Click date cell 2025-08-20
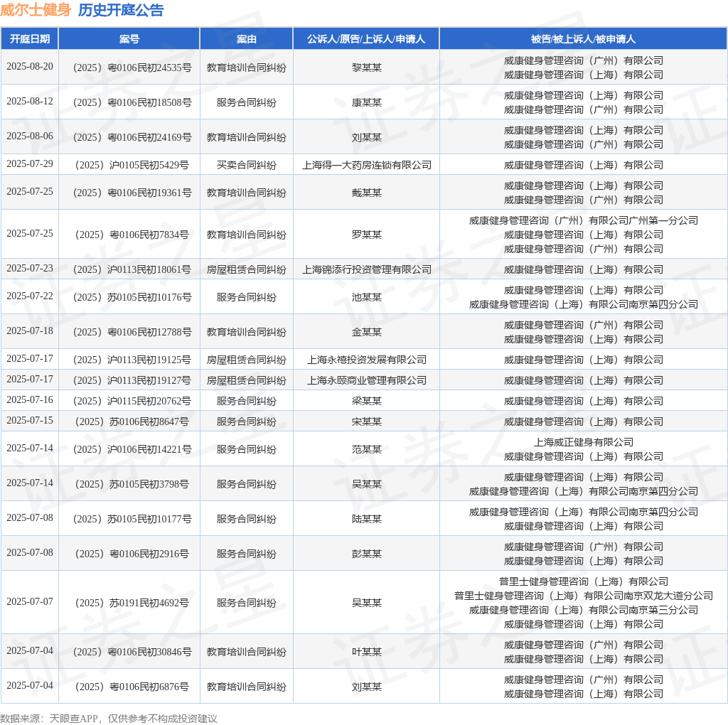 click(30, 66)
